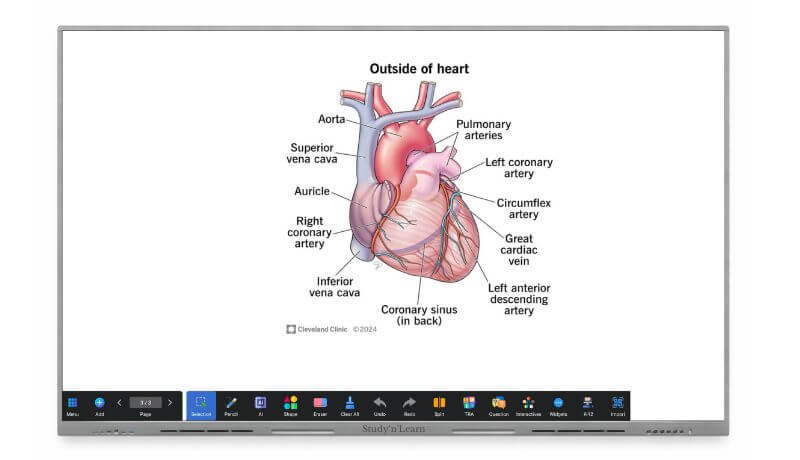800x460 pixels.
Task: Click the Split screen icon
Action: (439, 403)
